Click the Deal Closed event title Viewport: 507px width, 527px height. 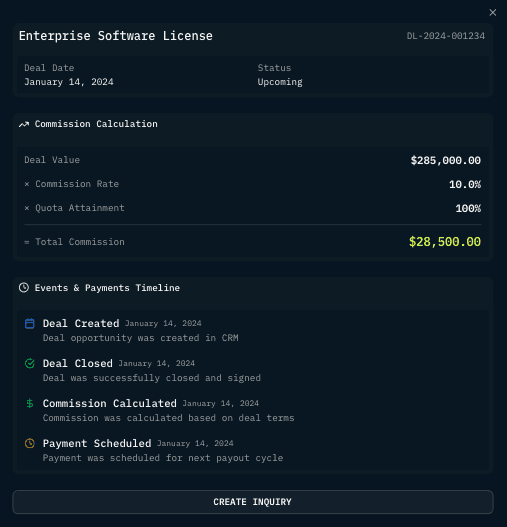(x=78, y=363)
